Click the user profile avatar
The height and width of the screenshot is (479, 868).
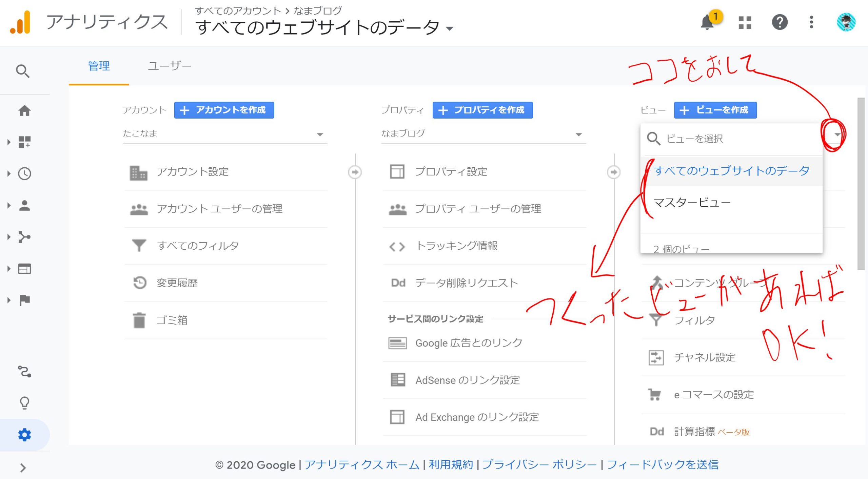click(846, 22)
